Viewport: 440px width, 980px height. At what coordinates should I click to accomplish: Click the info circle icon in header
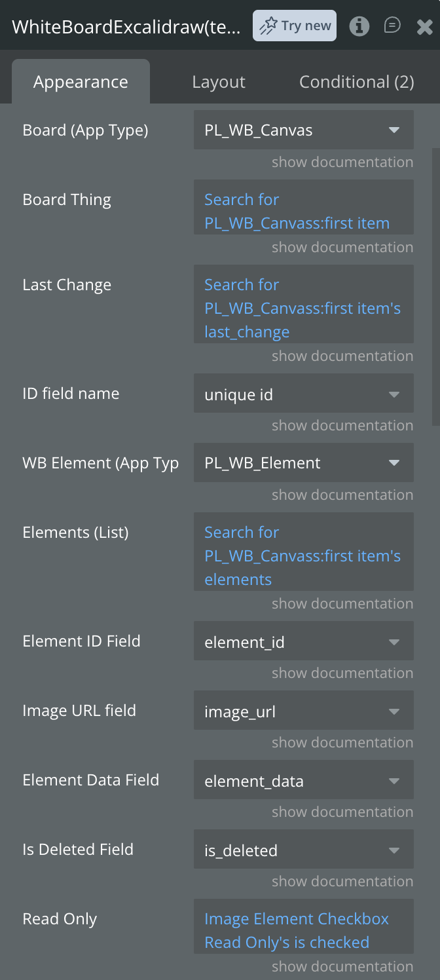359,26
